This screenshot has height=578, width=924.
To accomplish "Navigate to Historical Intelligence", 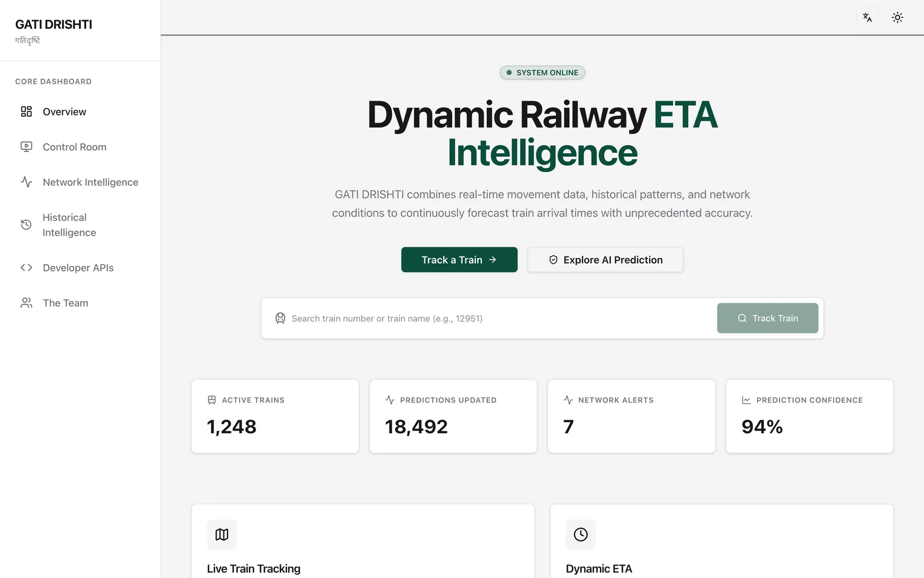I will 80,225.
